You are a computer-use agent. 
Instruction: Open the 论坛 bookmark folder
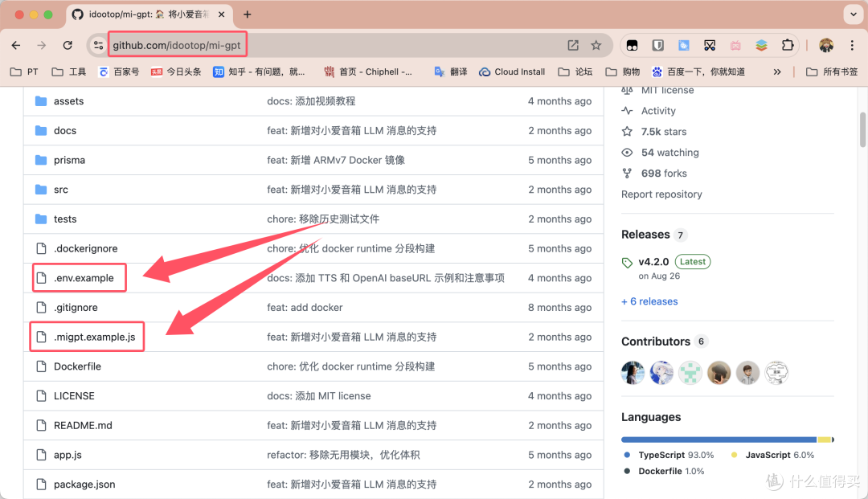click(x=575, y=72)
